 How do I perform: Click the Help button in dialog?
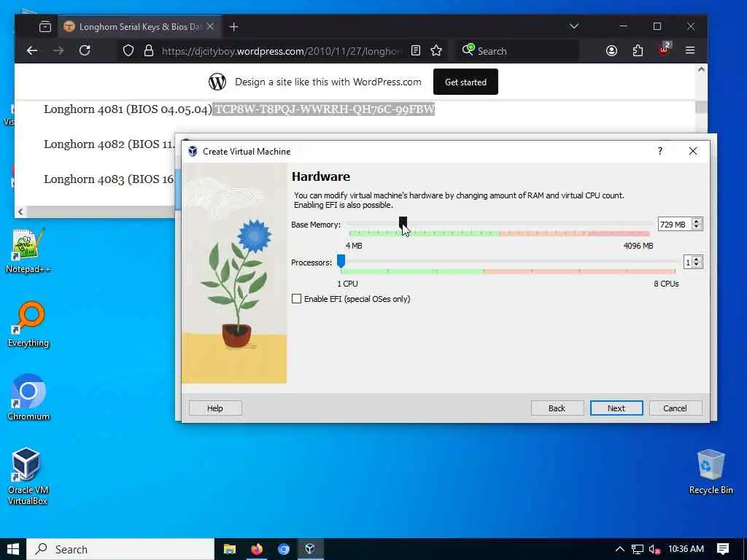click(215, 408)
